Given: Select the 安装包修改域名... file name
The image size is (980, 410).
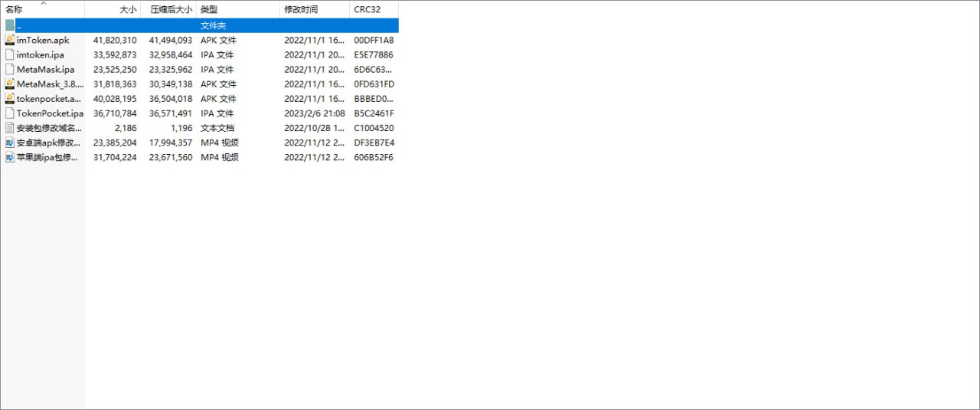Looking at the screenshot, I should click(49, 128).
